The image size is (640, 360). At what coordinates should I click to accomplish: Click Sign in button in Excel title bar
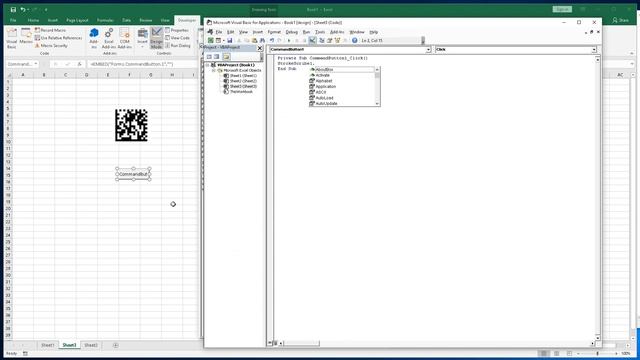562,9
